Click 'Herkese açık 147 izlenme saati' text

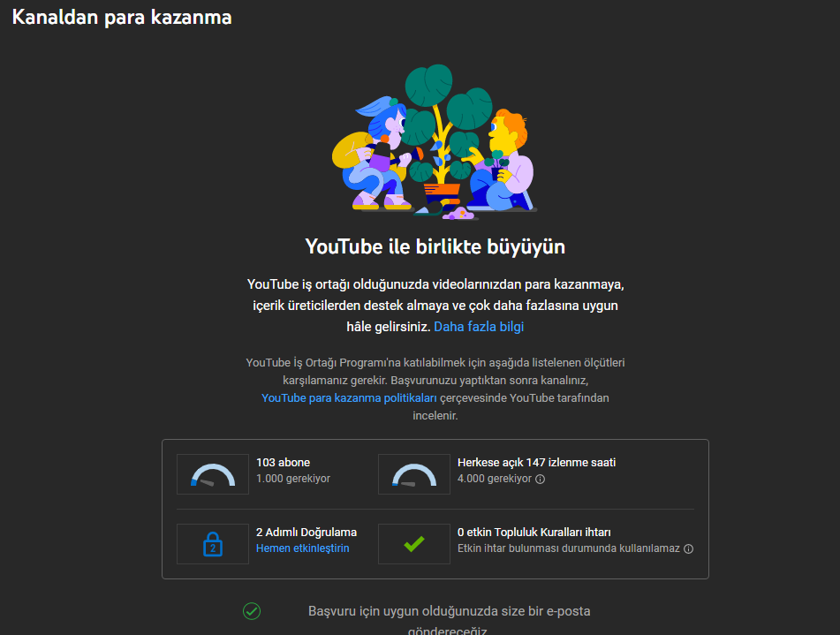pyautogui.click(x=536, y=463)
